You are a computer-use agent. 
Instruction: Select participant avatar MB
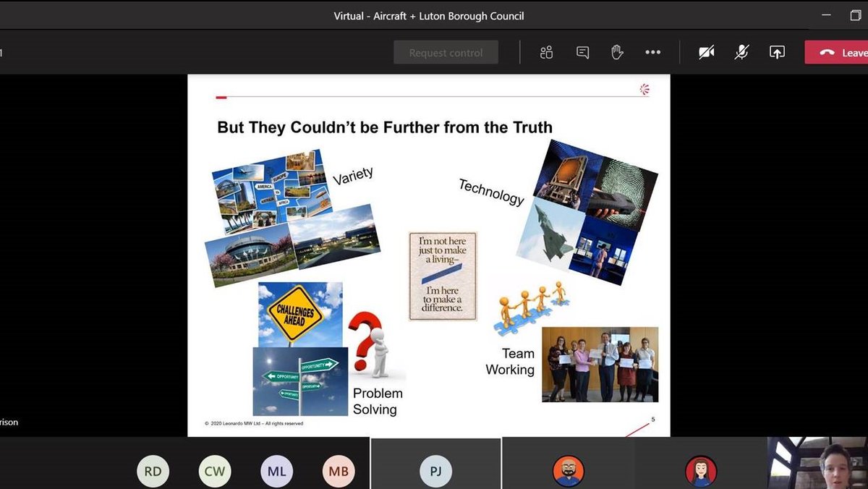(339, 472)
